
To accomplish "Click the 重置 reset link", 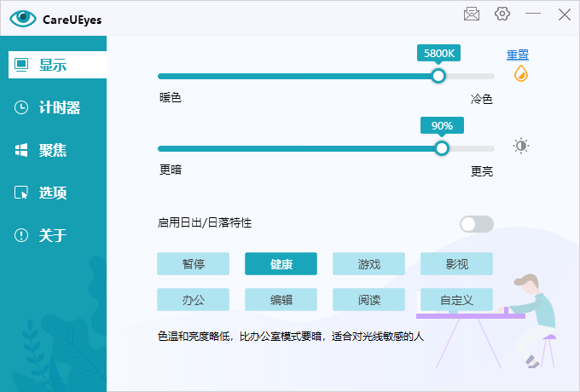I will (518, 55).
